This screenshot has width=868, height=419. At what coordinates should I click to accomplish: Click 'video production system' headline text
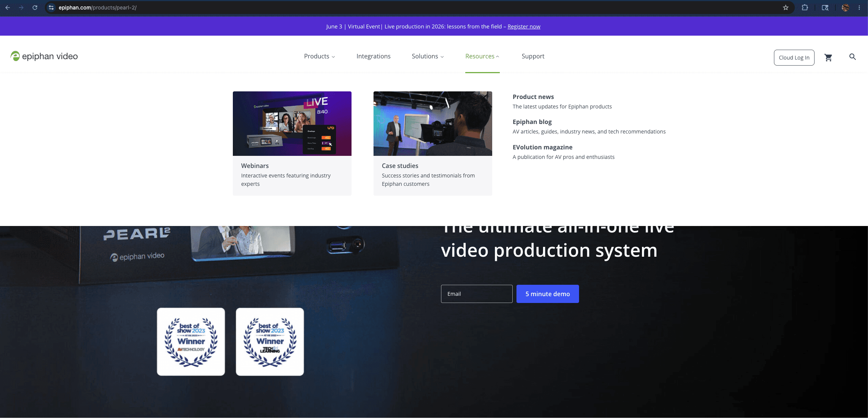549,251
